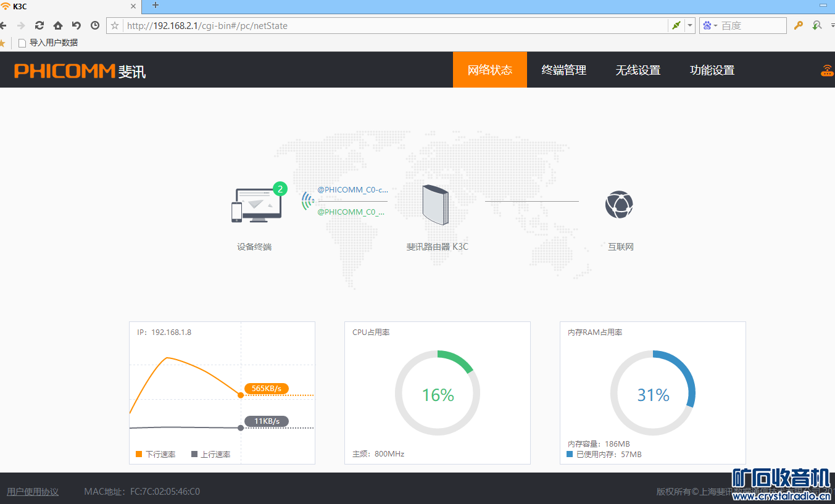The height and width of the screenshot is (504, 835).
Task: Click the 斐讯路由器 K3C label
Action: 437,247
